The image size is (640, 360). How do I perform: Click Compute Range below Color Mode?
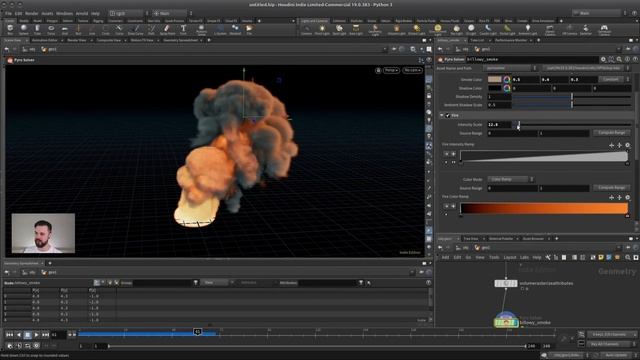[611, 188]
